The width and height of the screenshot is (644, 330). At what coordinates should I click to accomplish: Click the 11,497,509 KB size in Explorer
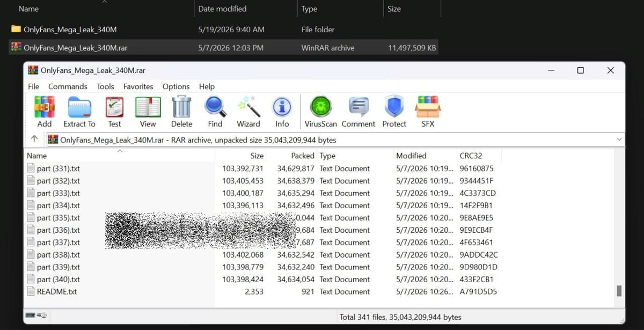412,48
